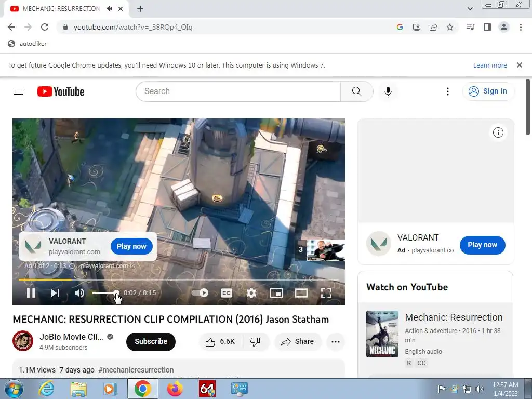Open the system tray volume icon
Screen dimensions: 532x399
pyautogui.click(x=480, y=389)
